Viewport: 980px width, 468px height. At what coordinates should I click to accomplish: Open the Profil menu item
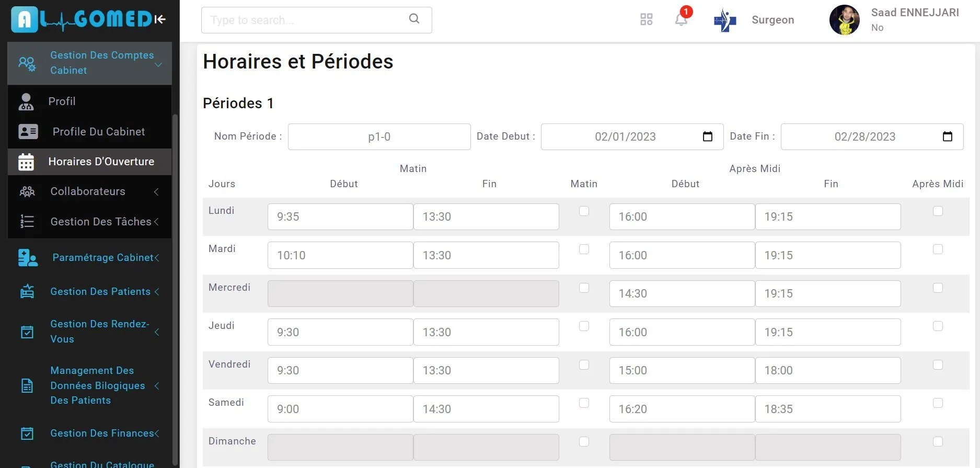coord(62,101)
